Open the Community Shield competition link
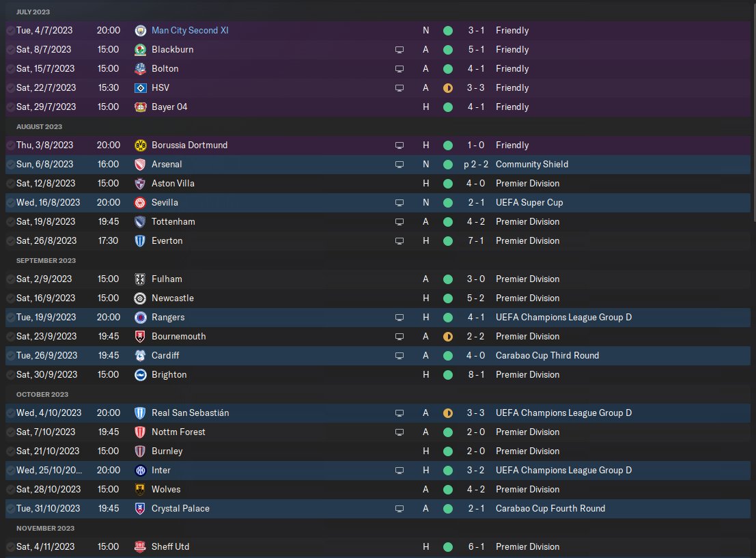This screenshot has height=558, width=756. (x=531, y=165)
